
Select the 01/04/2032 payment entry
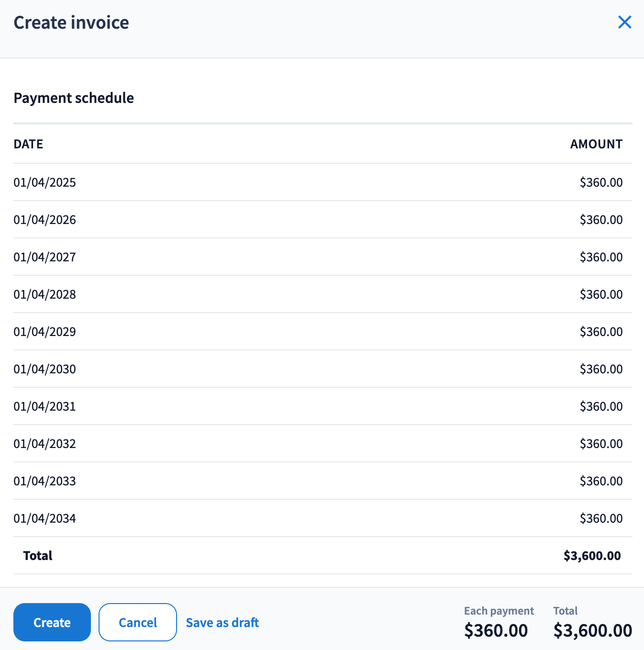[44, 444]
